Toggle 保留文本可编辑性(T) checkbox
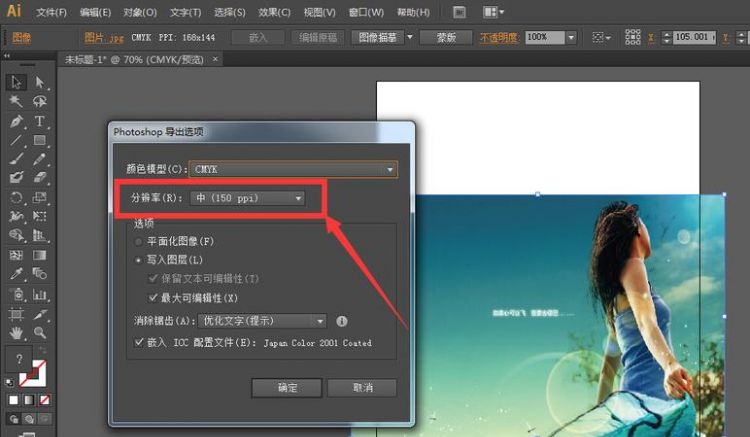750x437 pixels. click(153, 278)
